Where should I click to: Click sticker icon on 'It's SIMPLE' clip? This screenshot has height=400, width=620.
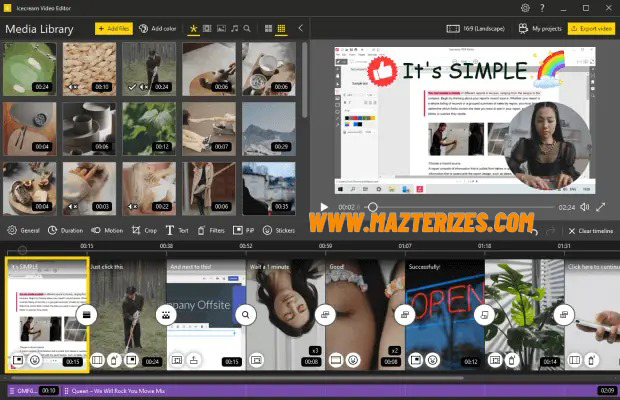pyautogui.click(x=35, y=360)
